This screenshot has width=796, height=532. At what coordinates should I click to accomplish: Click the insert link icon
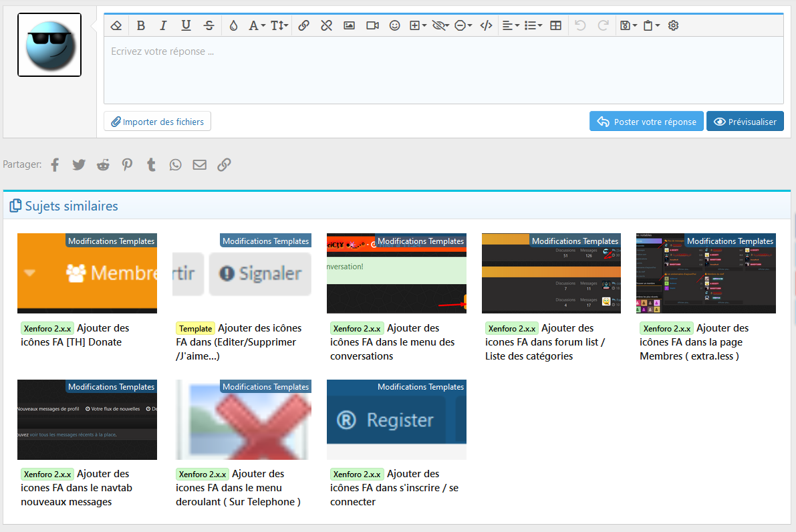[x=303, y=25]
